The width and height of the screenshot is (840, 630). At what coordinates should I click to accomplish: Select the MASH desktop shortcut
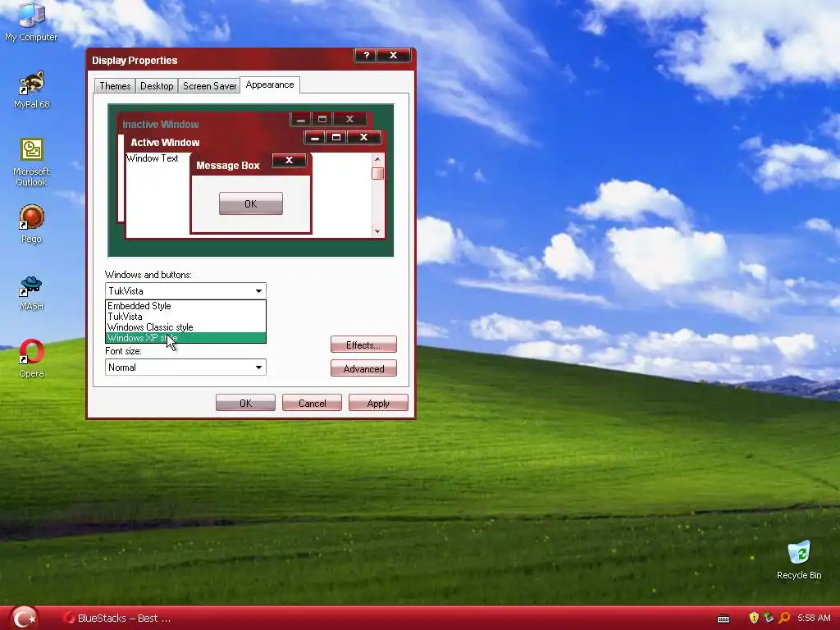click(32, 293)
